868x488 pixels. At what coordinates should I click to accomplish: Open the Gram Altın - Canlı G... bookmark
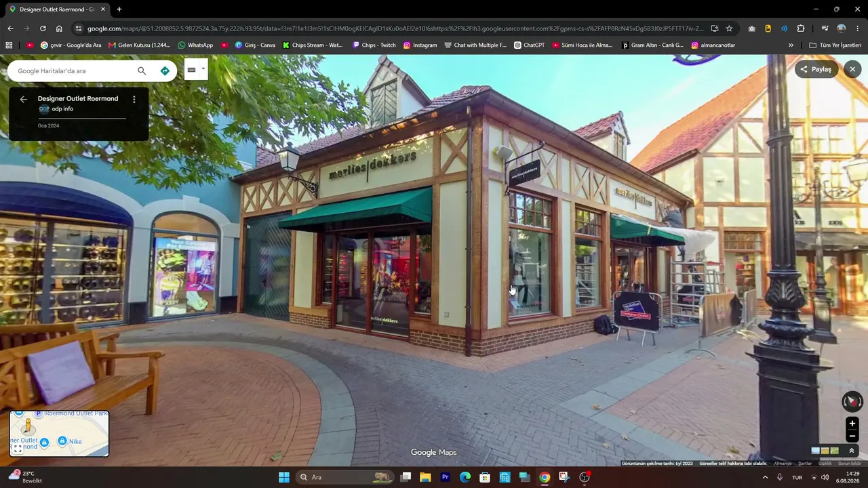[x=652, y=45]
